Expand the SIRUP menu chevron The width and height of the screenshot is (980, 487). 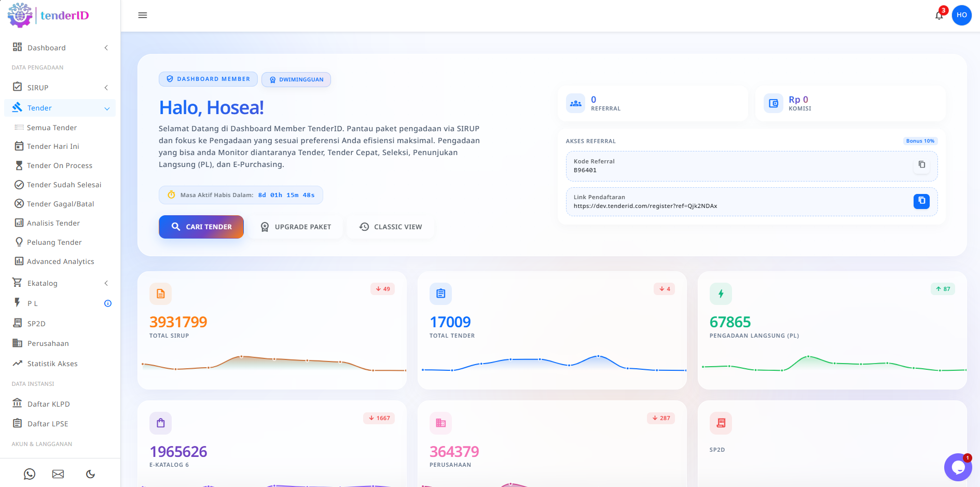pos(106,88)
